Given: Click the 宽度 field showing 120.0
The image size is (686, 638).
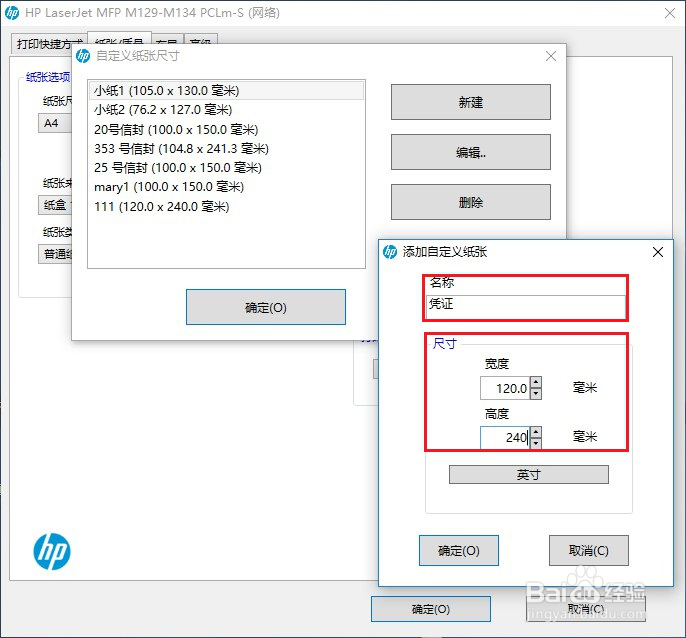Looking at the screenshot, I should (x=505, y=388).
